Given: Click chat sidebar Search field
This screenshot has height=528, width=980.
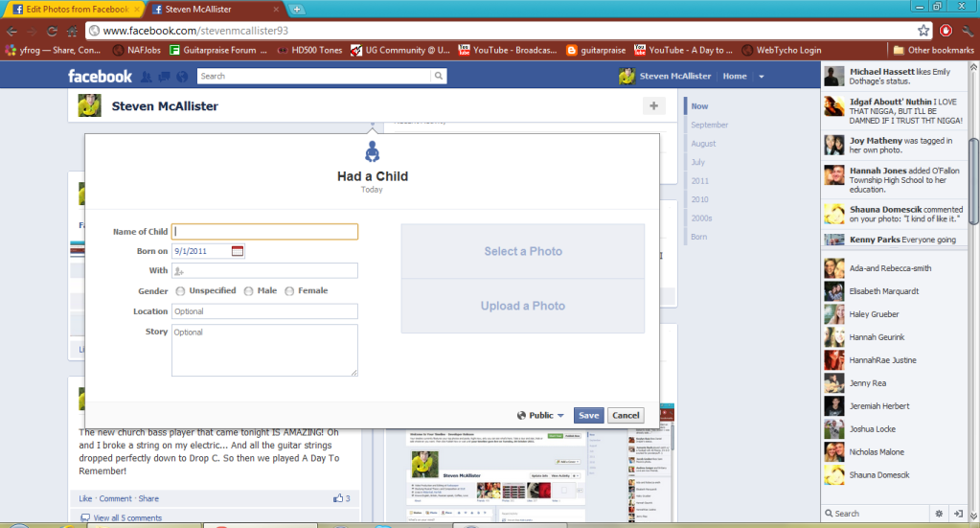Looking at the screenshot, I should pos(875,514).
